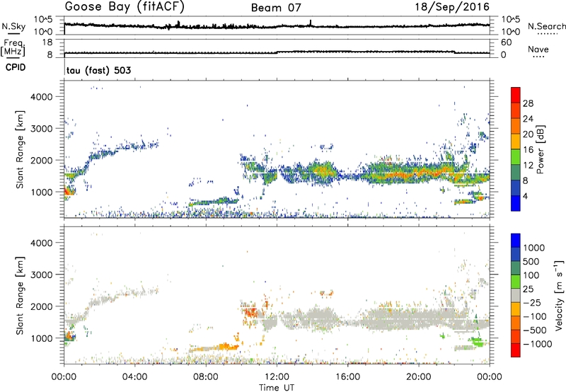Click the 'Power [dB]' colorbar title

(540, 149)
